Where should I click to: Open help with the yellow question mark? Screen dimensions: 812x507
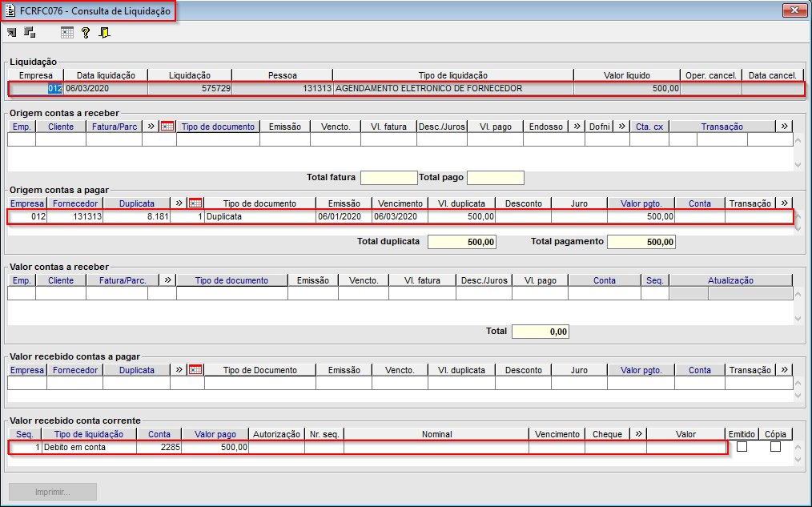click(86, 33)
